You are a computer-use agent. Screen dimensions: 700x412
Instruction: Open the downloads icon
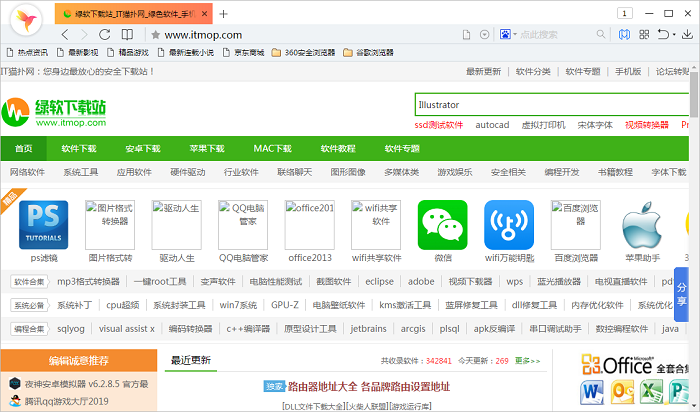pyautogui.click(x=688, y=34)
